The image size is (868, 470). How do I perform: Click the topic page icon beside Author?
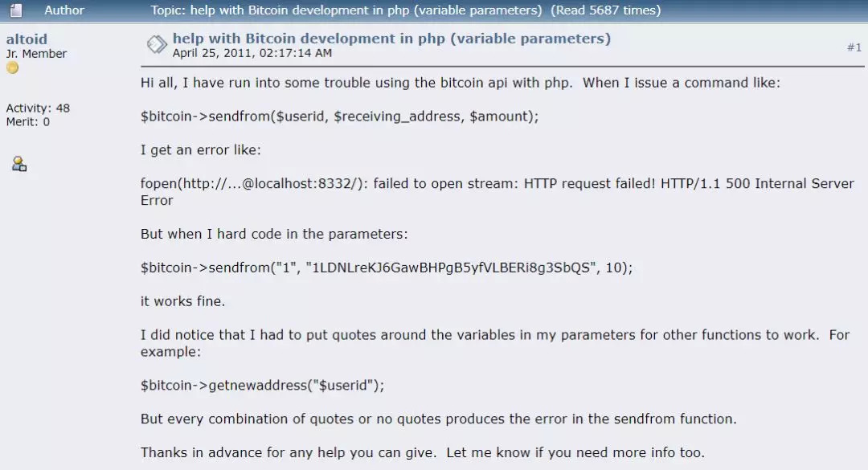(x=16, y=10)
